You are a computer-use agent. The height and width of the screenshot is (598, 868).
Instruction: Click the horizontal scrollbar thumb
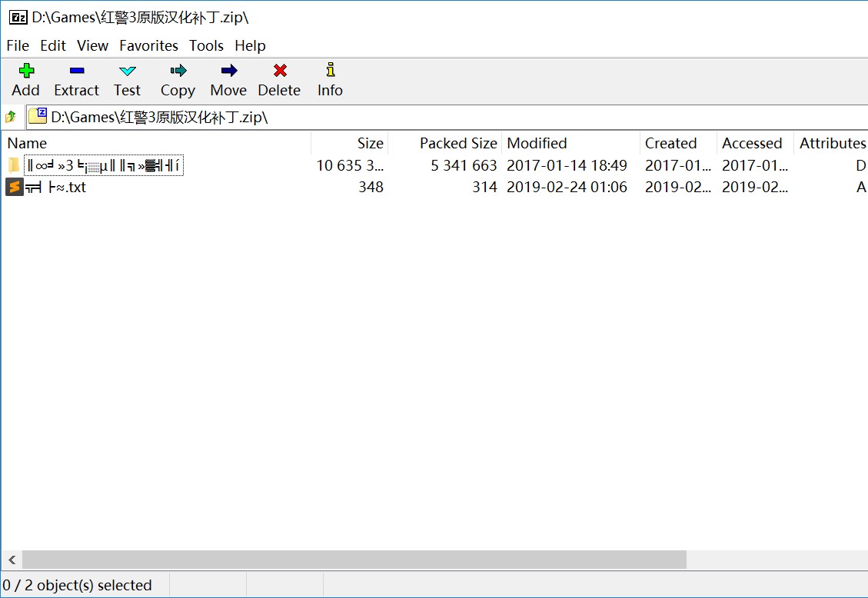tap(354, 560)
